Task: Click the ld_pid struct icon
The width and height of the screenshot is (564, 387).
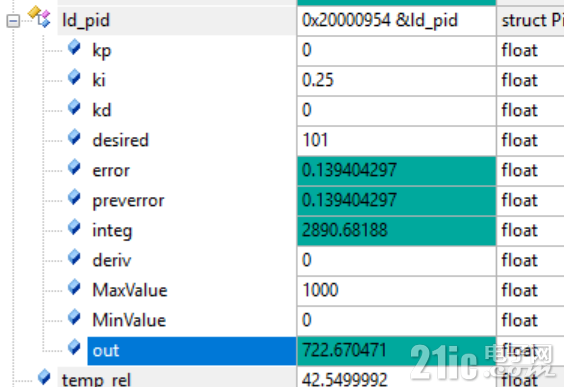Action: 39,16
